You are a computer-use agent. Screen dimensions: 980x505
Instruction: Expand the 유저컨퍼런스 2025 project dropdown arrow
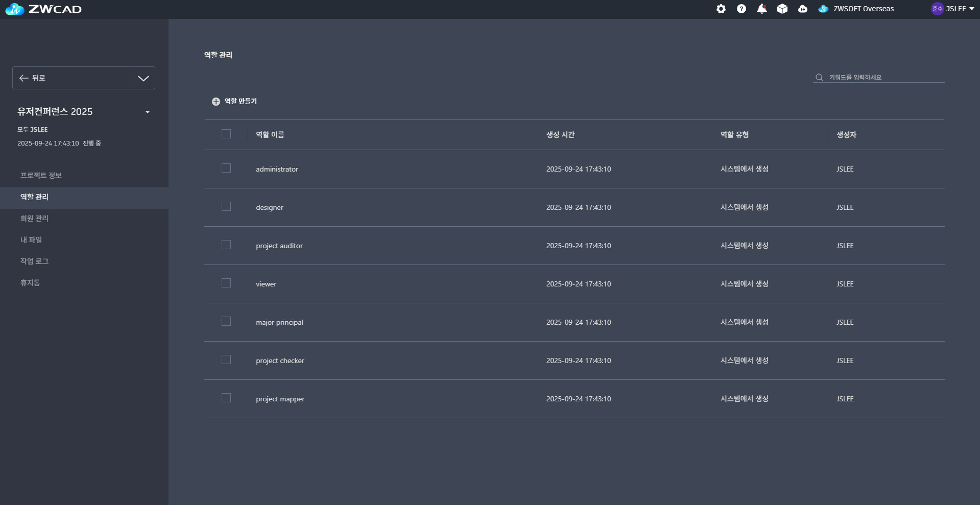148,112
